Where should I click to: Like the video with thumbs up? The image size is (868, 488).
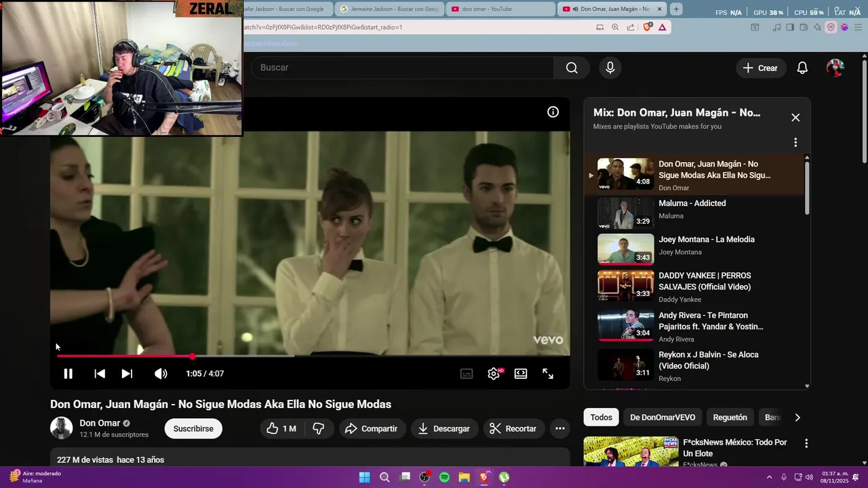tap(281, 428)
